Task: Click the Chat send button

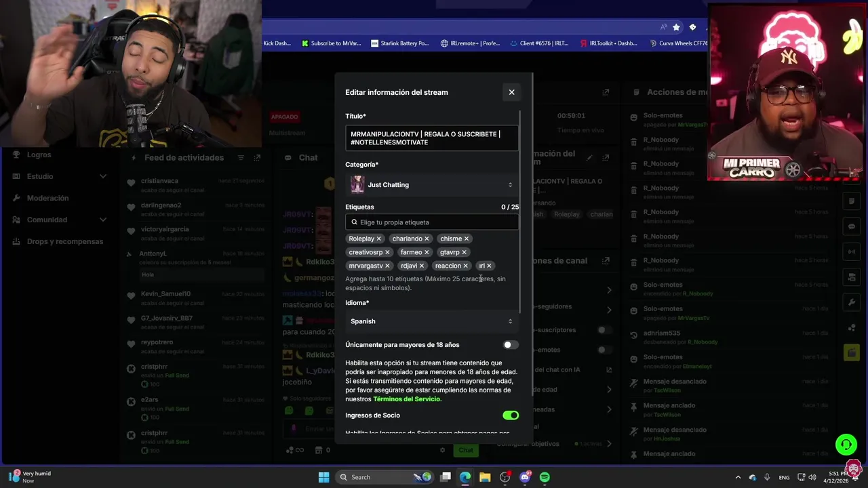Action: (x=466, y=450)
